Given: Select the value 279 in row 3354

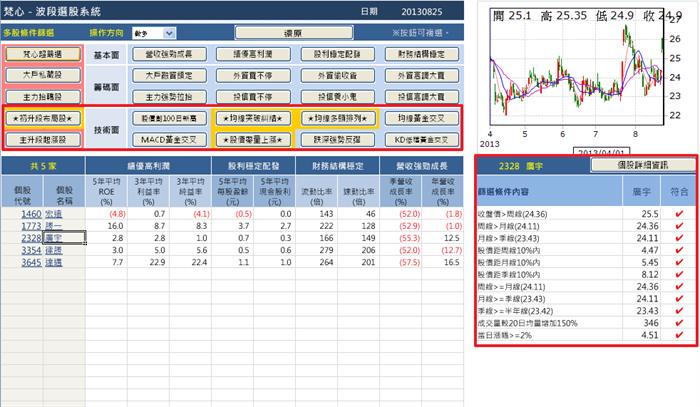Looking at the screenshot, I should point(326,250).
